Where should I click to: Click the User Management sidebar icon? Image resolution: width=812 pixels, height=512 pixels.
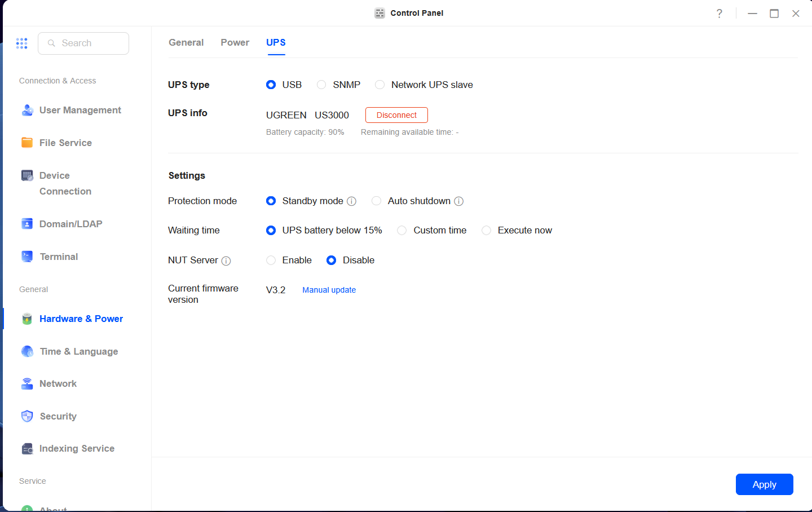pyautogui.click(x=27, y=110)
